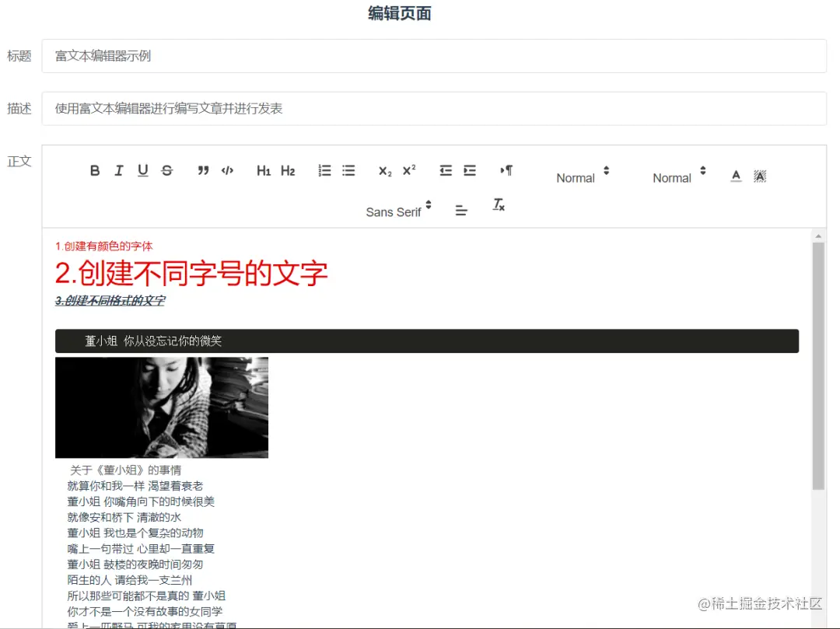The width and height of the screenshot is (840, 629).
Task: Create an ordered numbered list
Action: click(x=324, y=171)
